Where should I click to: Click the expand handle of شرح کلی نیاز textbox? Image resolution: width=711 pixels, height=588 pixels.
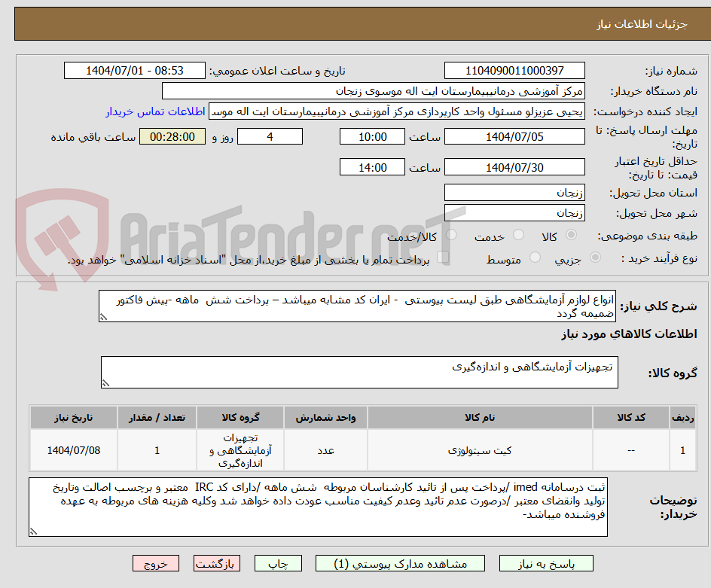click(x=102, y=317)
